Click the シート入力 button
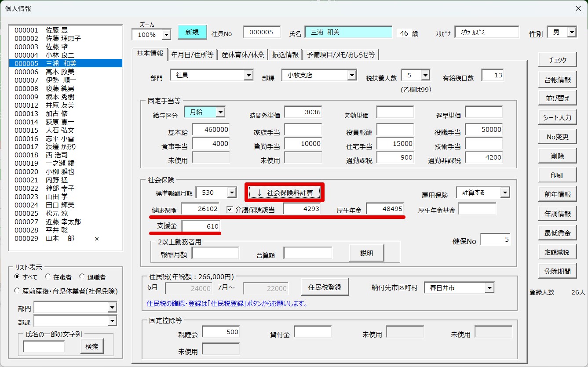Image resolution: width=588 pixels, height=367 pixels. click(x=558, y=117)
